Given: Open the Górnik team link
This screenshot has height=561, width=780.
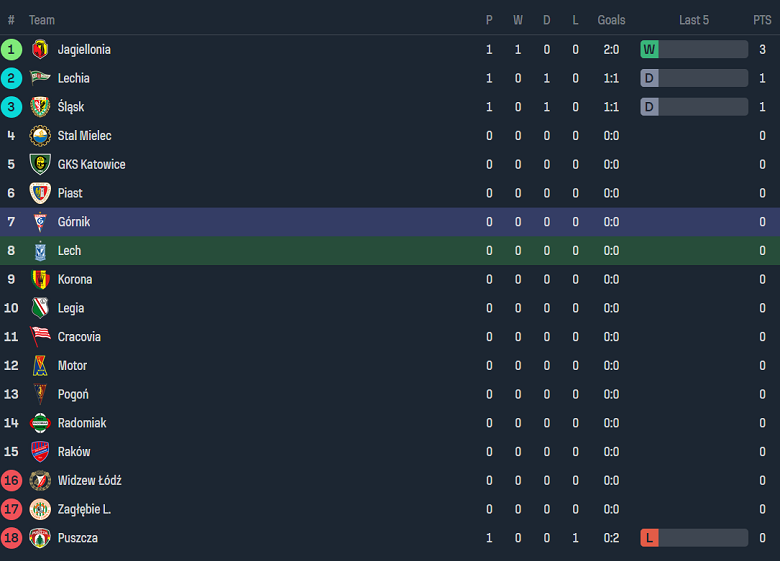Looking at the screenshot, I should point(74,222).
